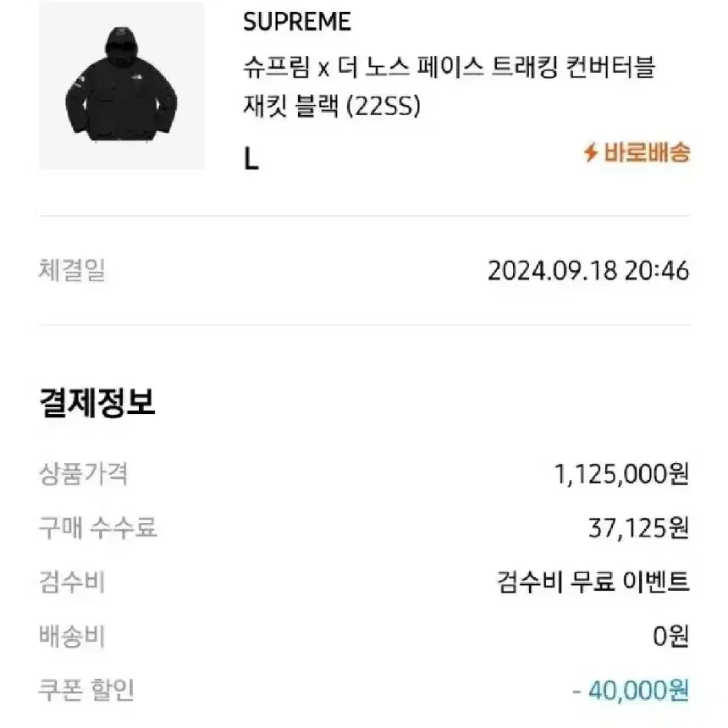Open the black jacket product thumbnail
The image size is (728, 728).
(122, 85)
